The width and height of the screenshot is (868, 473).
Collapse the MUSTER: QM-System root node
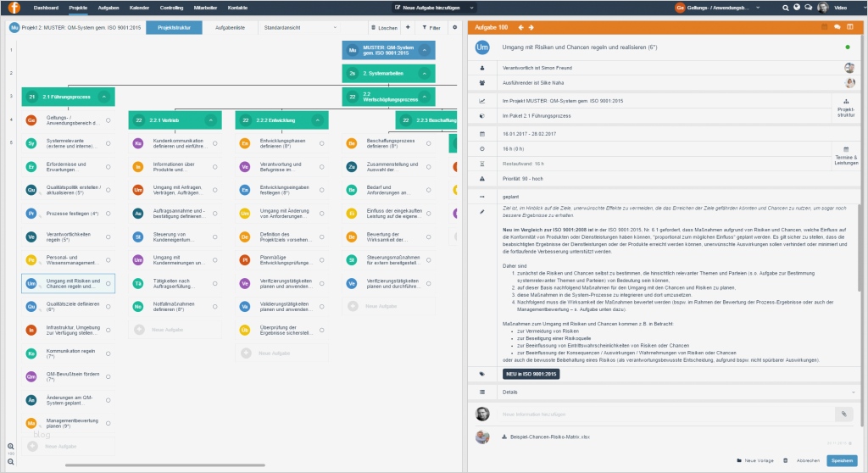point(424,50)
